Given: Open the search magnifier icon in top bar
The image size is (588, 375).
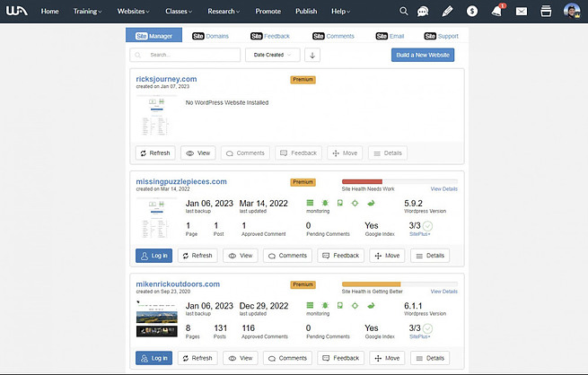Looking at the screenshot, I should click(x=403, y=11).
